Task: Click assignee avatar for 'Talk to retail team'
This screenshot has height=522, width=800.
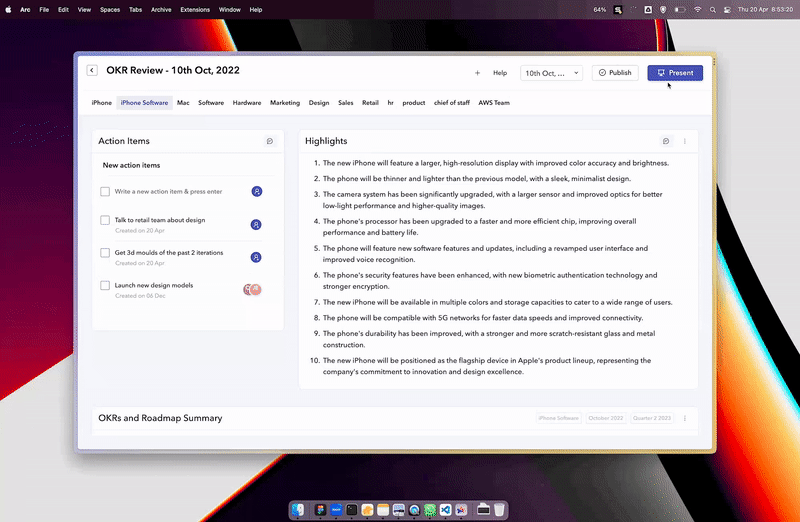Action: point(257,224)
